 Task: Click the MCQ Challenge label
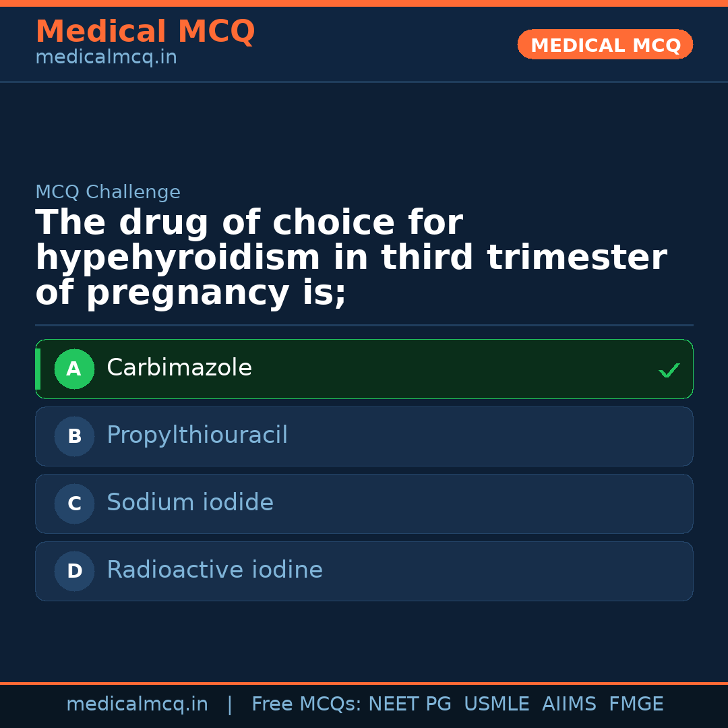[108, 193]
